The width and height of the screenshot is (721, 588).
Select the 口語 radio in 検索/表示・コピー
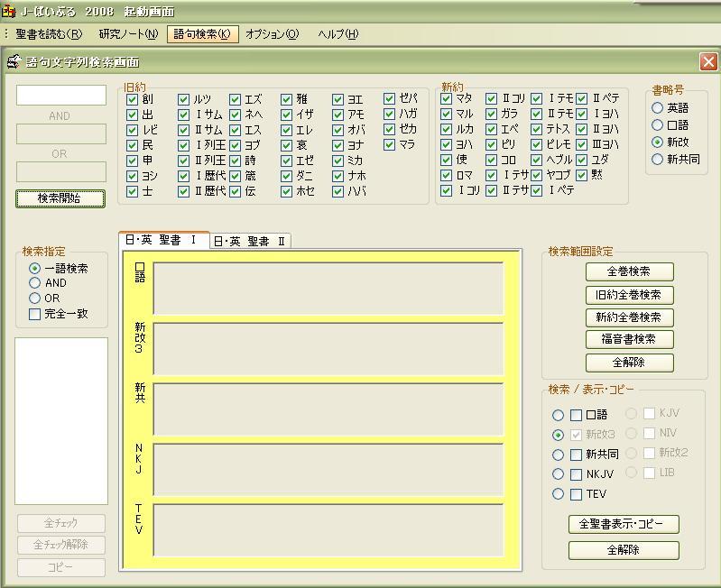[558, 415]
